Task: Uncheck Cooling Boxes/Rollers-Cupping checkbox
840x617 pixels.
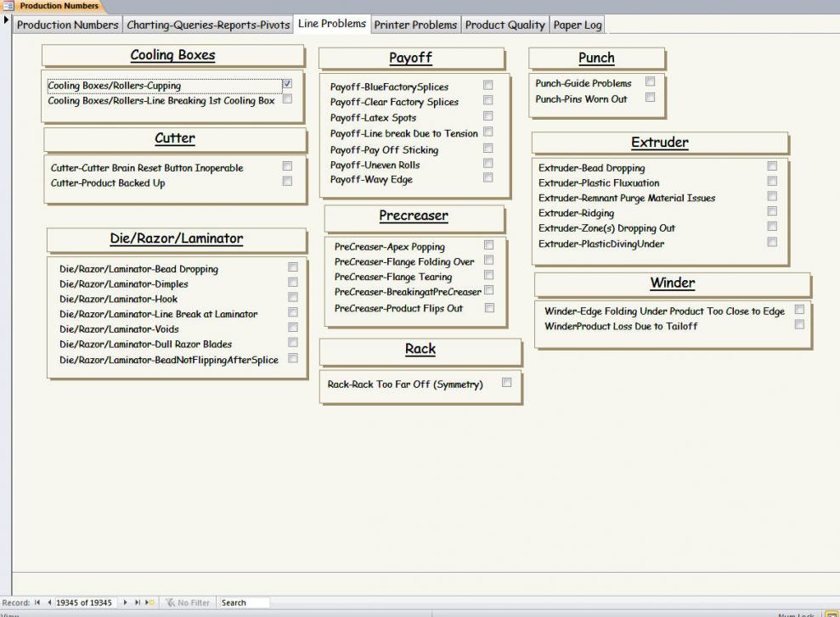Action: pos(287,83)
